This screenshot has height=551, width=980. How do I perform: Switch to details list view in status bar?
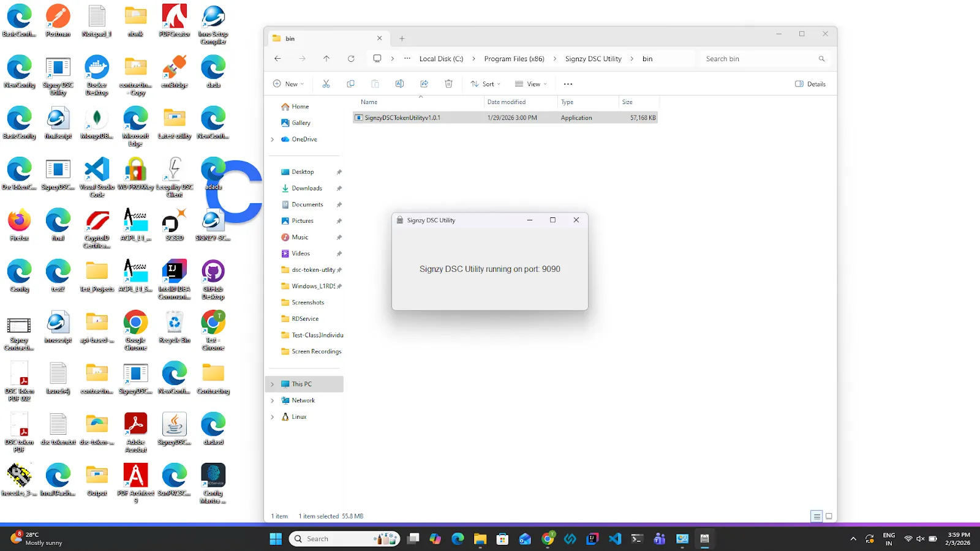(816, 516)
